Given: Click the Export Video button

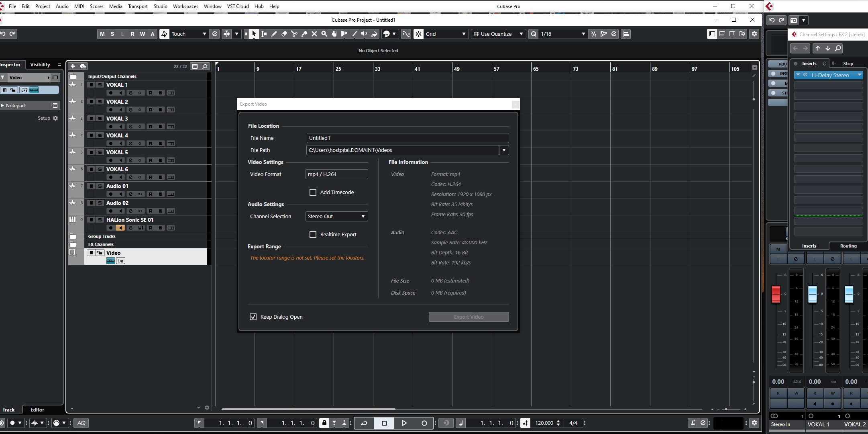Looking at the screenshot, I should click(469, 317).
